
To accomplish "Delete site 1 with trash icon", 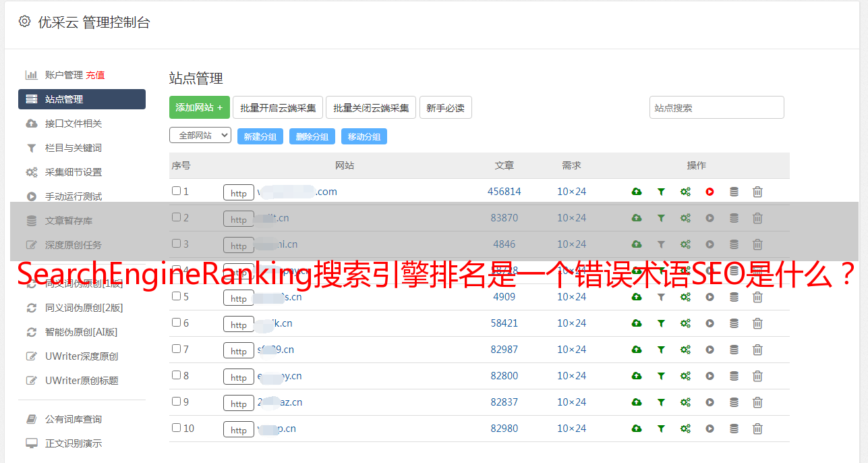I will [757, 192].
